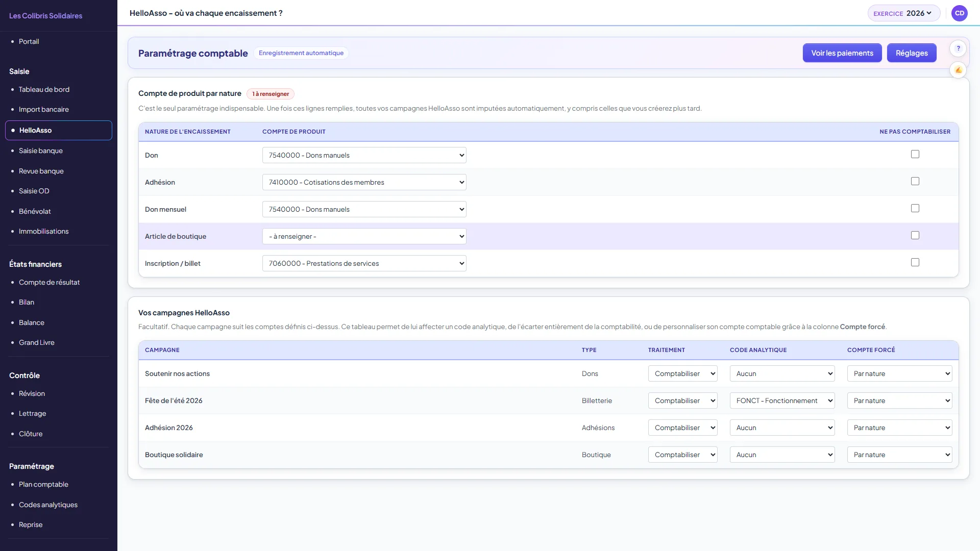980x551 pixels.
Task: Open the analytic code for Adhésion 2026
Action: (782, 428)
